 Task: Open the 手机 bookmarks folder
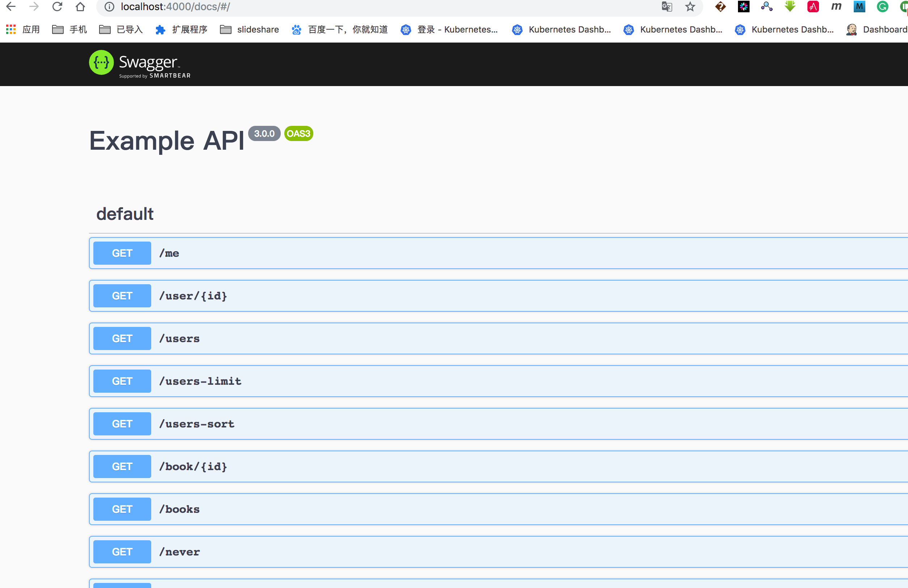click(x=69, y=29)
